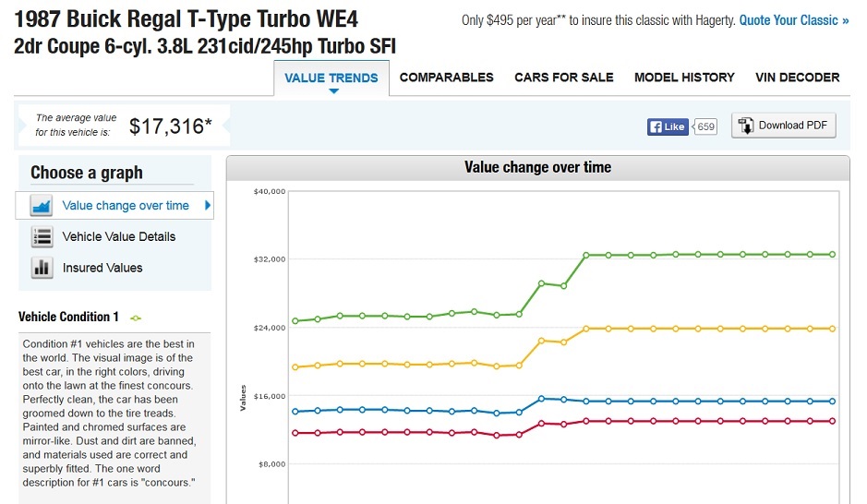Click the blue arrow under Value Trends
The width and height of the screenshot is (867, 504).
tap(333, 91)
